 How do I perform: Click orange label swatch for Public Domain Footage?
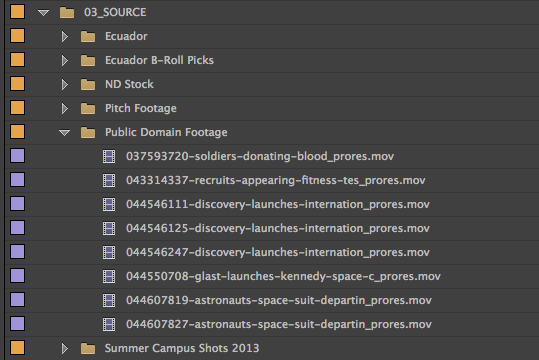click(18, 131)
